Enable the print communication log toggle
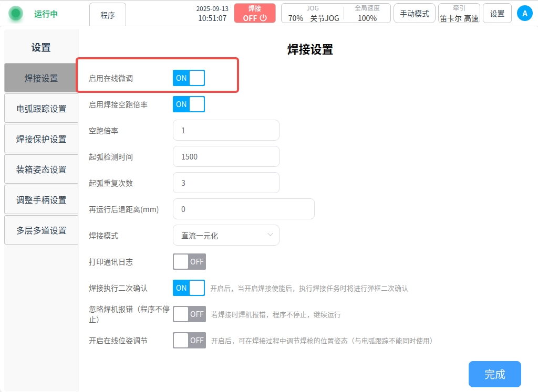Viewport: 538px width, 392px height. (189, 262)
